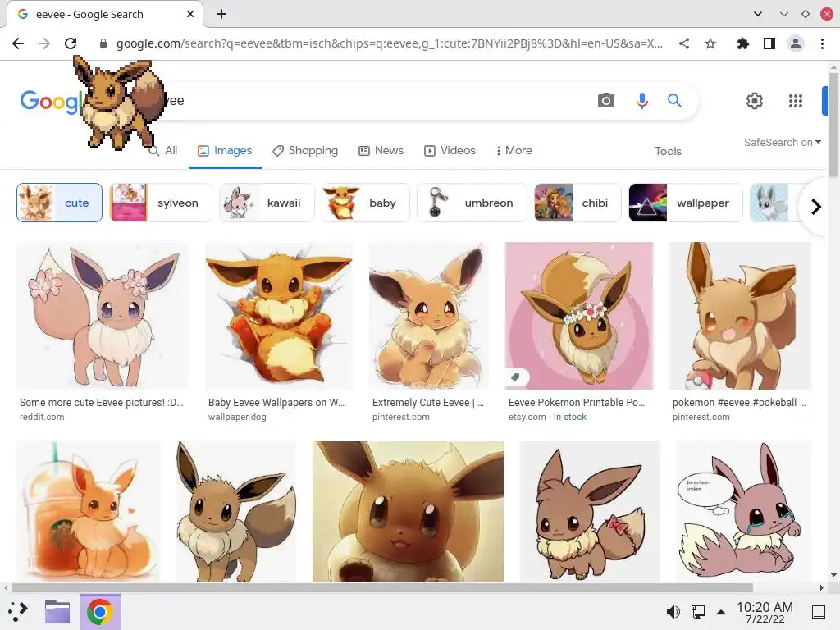Click the product tag icon on Etsy image
This screenshot has width=840, height=630.
515,377
